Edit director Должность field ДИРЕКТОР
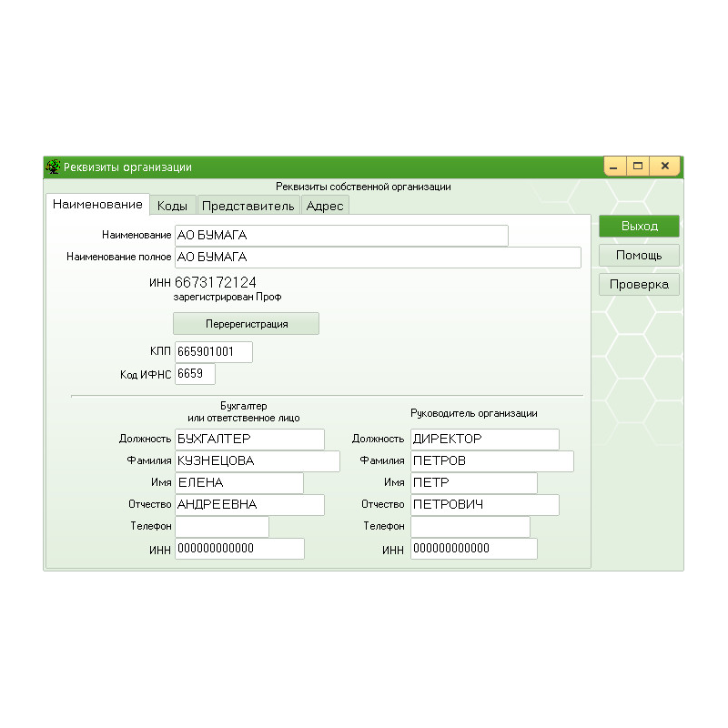 point(484,439)
